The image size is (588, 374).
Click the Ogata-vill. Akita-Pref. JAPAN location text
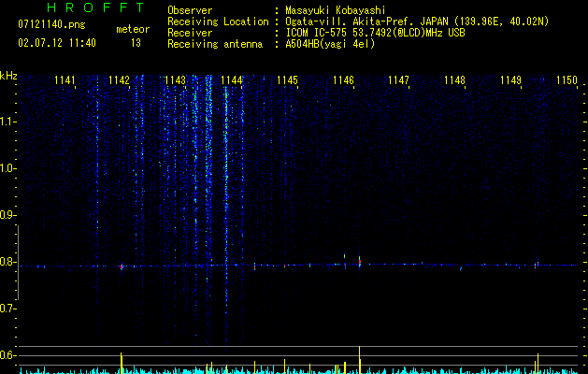pyautogui.click(x=417, y=22)
